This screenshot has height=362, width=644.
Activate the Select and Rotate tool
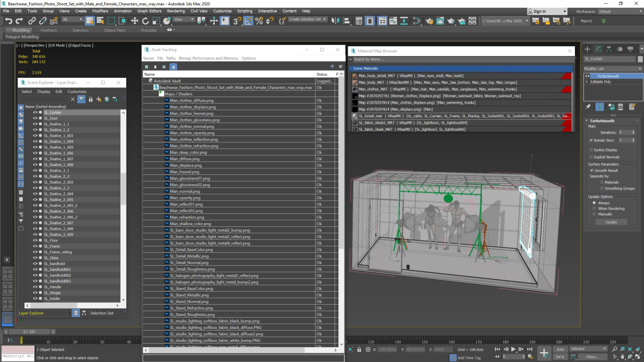coord(145,21)
